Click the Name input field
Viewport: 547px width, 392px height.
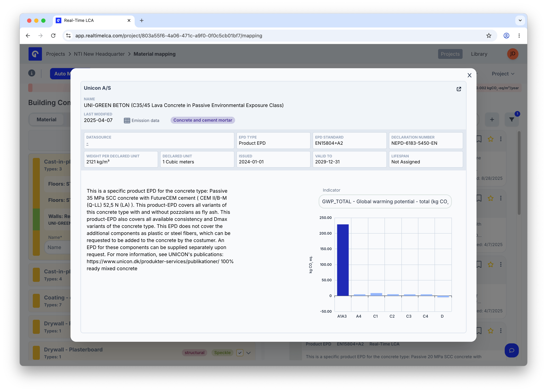57,247
